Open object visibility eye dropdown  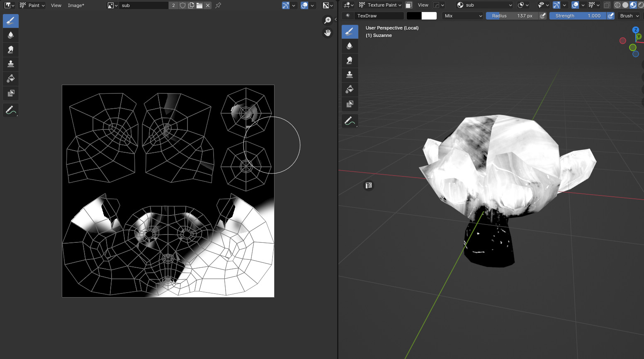[543, 5]
